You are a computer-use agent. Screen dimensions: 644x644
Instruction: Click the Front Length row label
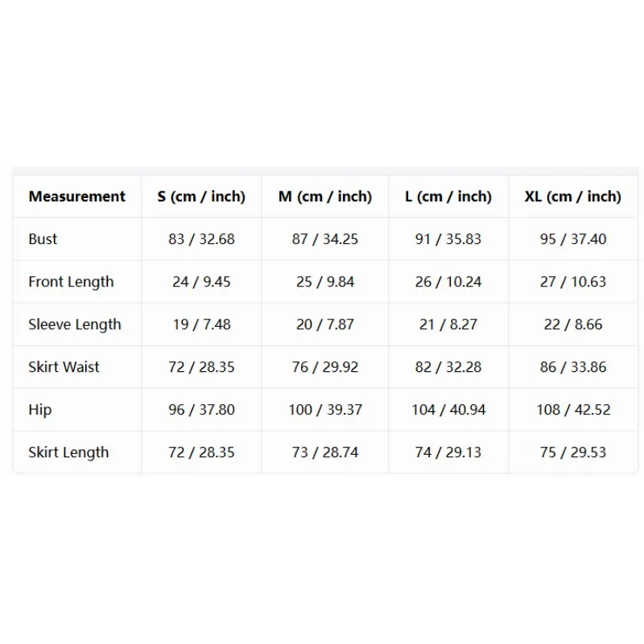[x=71, y=282]
